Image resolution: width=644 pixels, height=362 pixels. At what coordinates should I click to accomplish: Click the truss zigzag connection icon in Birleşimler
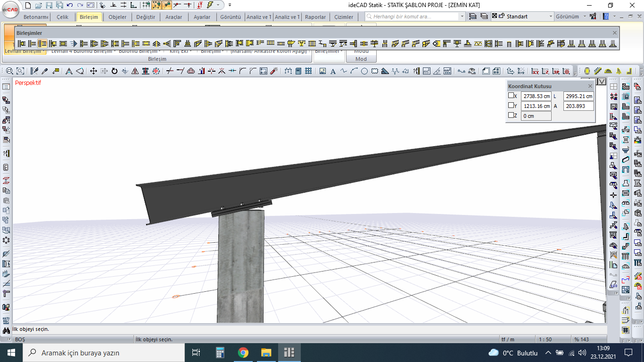pyautogui.click(x=478, y=44)
